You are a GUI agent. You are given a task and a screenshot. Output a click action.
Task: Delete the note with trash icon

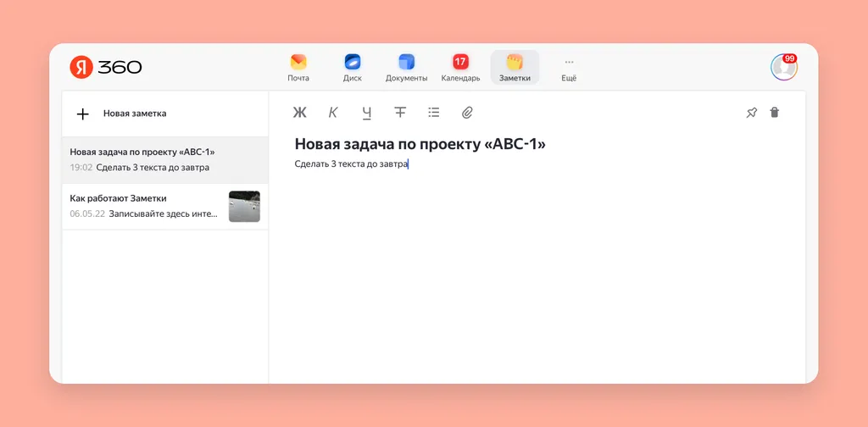[775, 113]
